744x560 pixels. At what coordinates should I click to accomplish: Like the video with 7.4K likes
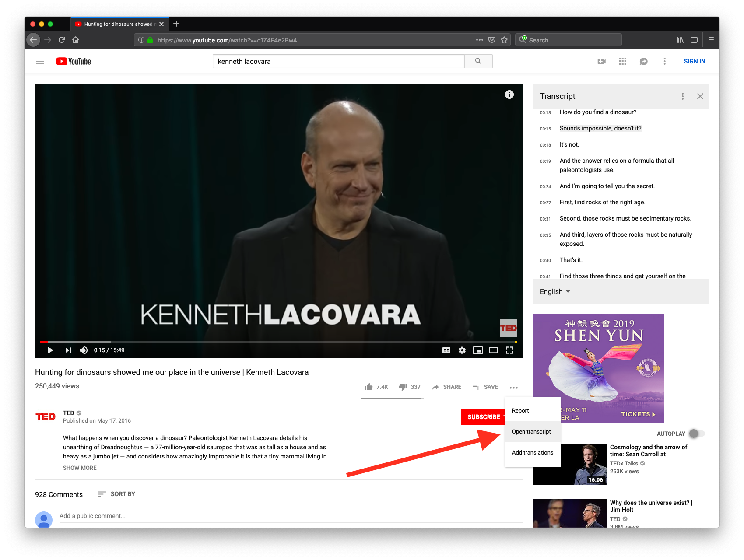(x=376, y=387)
